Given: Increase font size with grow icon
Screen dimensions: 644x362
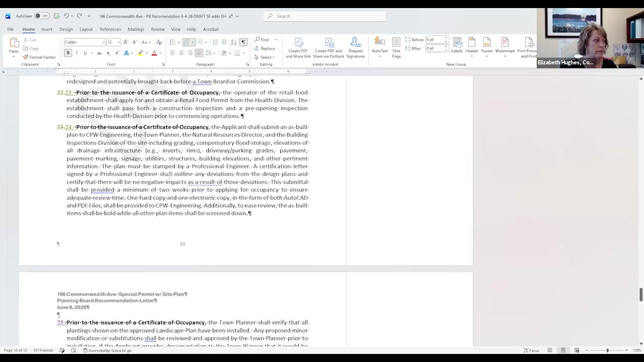Looking at the screenshot, I should (126, 42).
